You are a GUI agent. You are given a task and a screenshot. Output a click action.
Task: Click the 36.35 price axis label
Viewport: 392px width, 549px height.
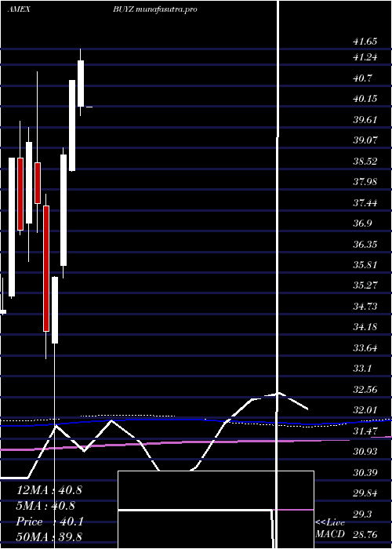[365, 244]
